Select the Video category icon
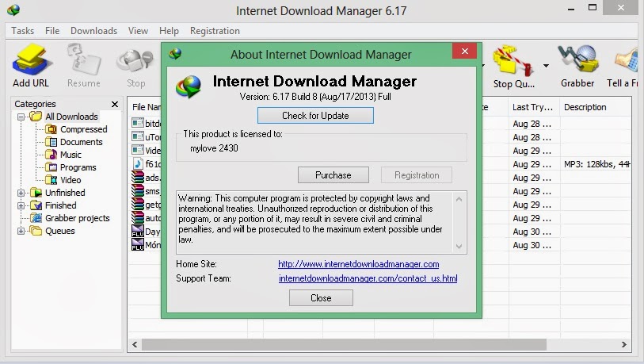 coord(51,180)
